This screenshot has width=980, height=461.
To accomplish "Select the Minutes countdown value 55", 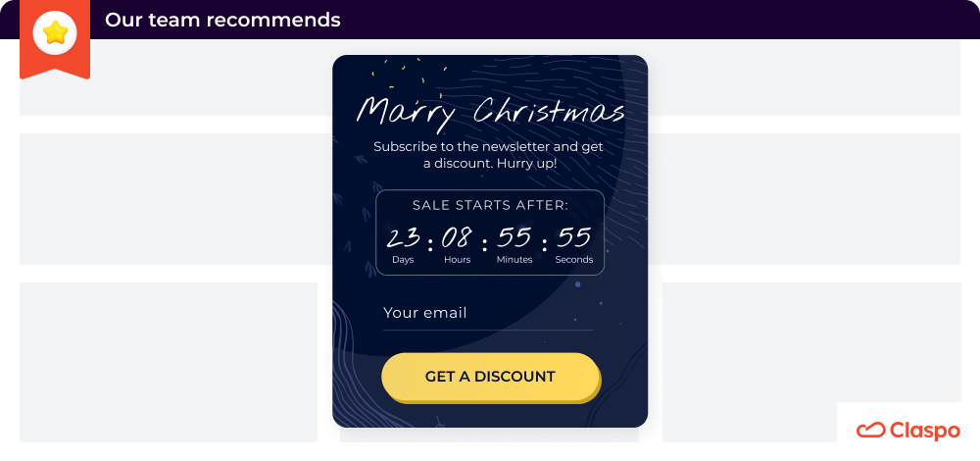I will point(514,238).
